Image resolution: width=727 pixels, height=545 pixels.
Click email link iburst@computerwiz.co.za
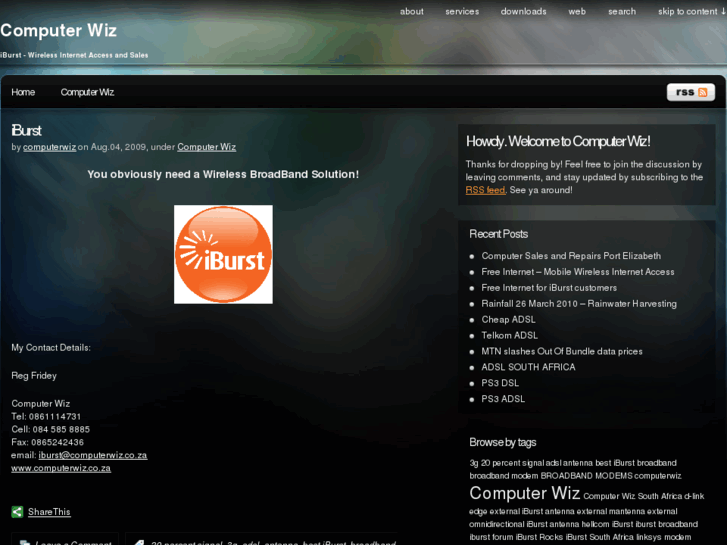coord(93,455)
